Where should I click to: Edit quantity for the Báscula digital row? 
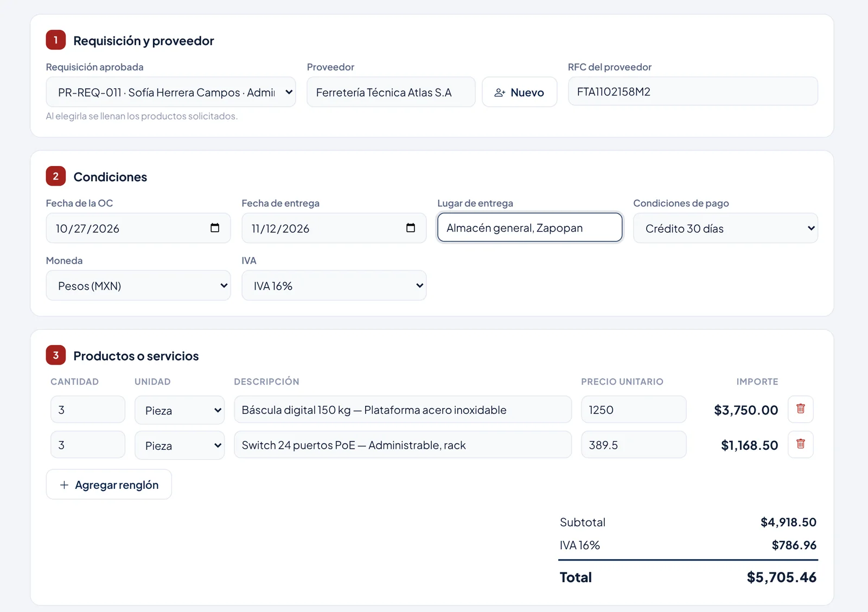click(88, 410)
